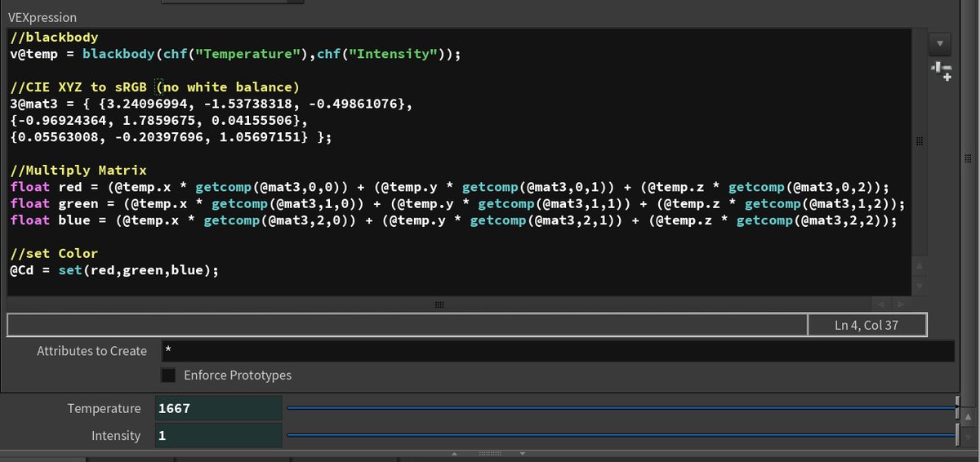Click the Enforce Prototypes label text
This screenshot has width=980, height=462.
point(238,375)
